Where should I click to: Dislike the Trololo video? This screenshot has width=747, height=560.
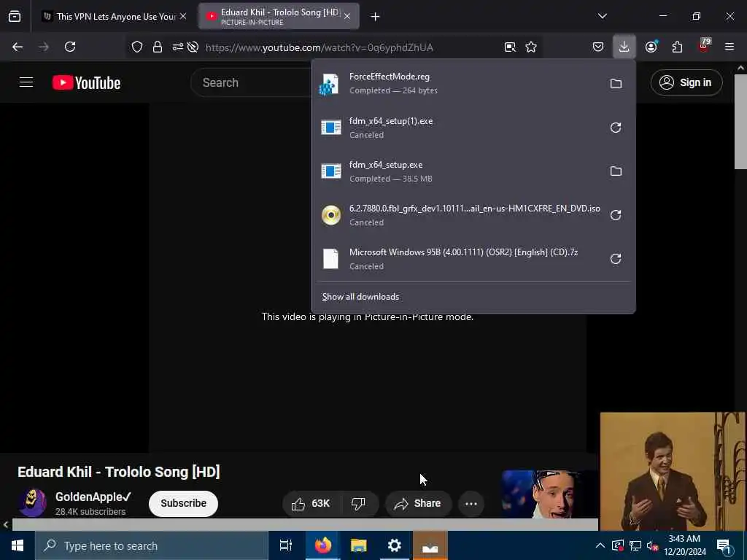click(x=358, y=503)
